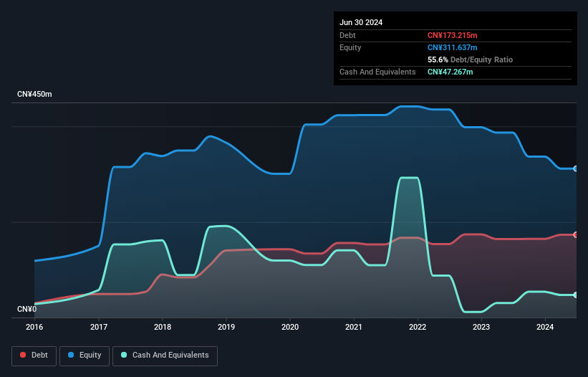Select the 2021 x-axis label

(x=354, y=327)
